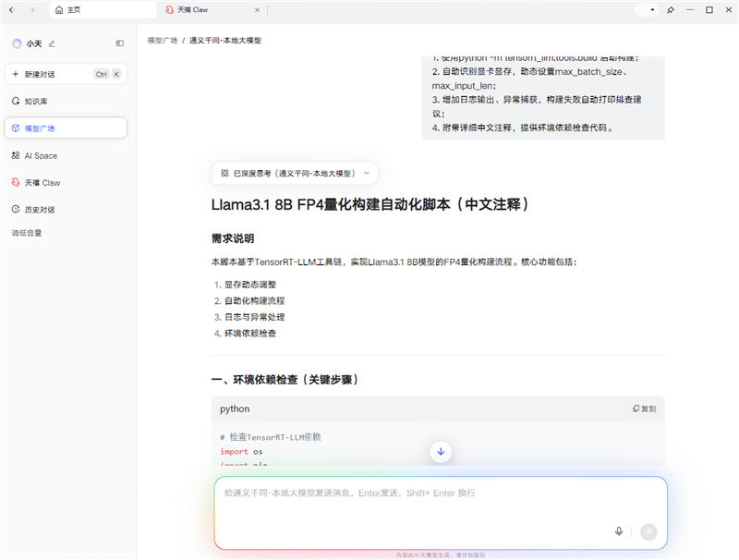739x560 pixels.
Task: Click list item 显存动态调整
Action: tap(250, 285)
